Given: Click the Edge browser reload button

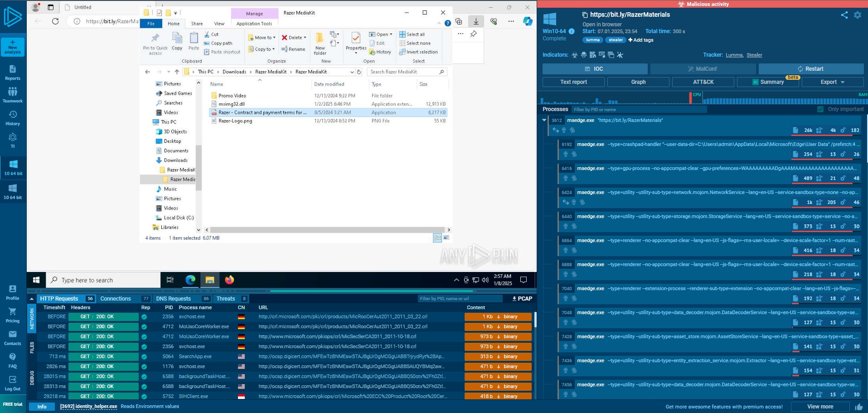Looking at the screenshot, I should [x=55, y=21].
